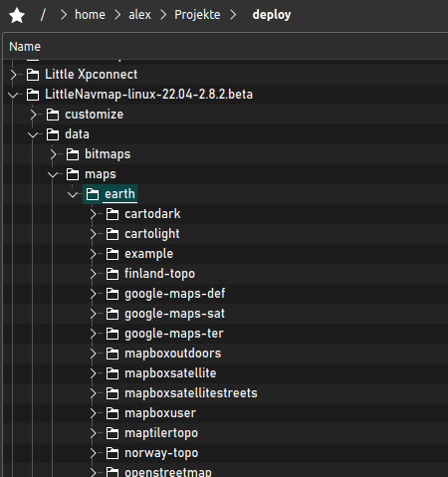The image size is (448, 477).
Task: Click the google-maps-sat folder icon
Action: coord(112,314)
